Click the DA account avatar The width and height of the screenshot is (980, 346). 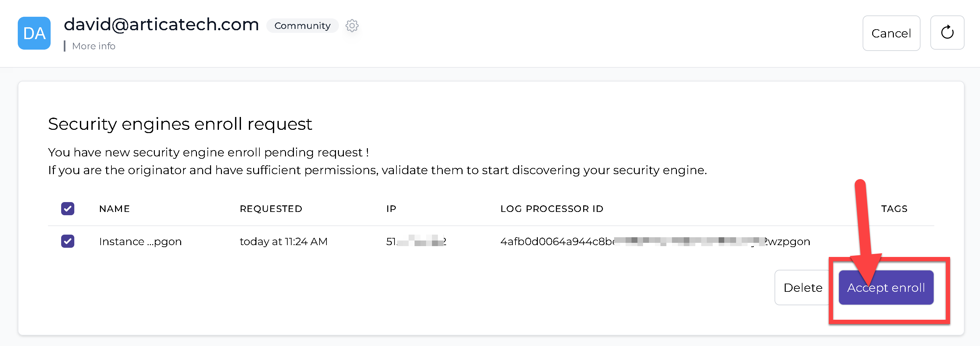coord(34,33)
